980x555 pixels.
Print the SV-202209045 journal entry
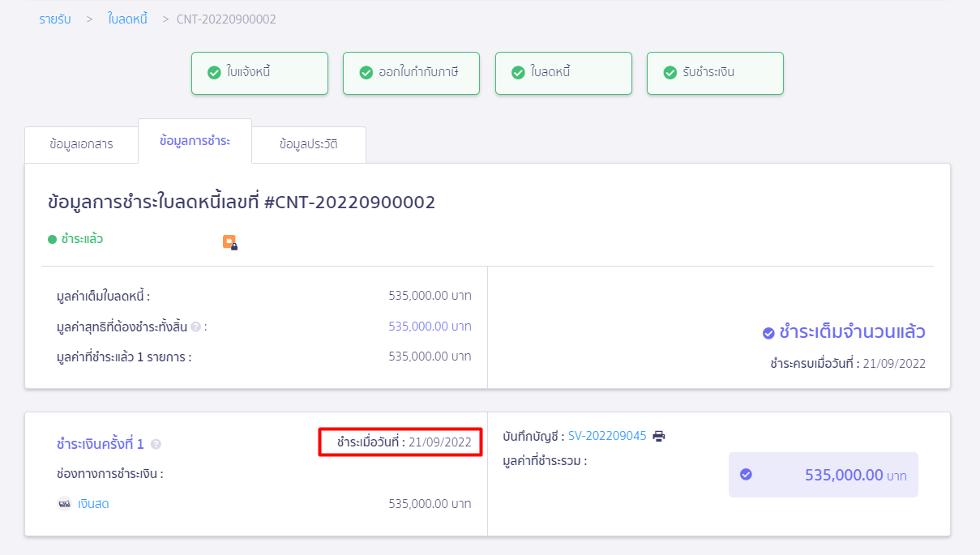pos(659,436)
